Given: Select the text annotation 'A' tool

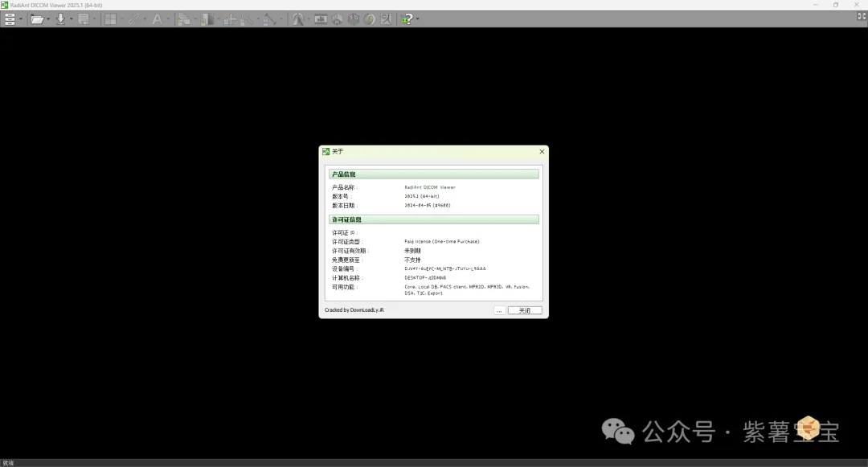Looking at the screenshot, I should 157,18.
